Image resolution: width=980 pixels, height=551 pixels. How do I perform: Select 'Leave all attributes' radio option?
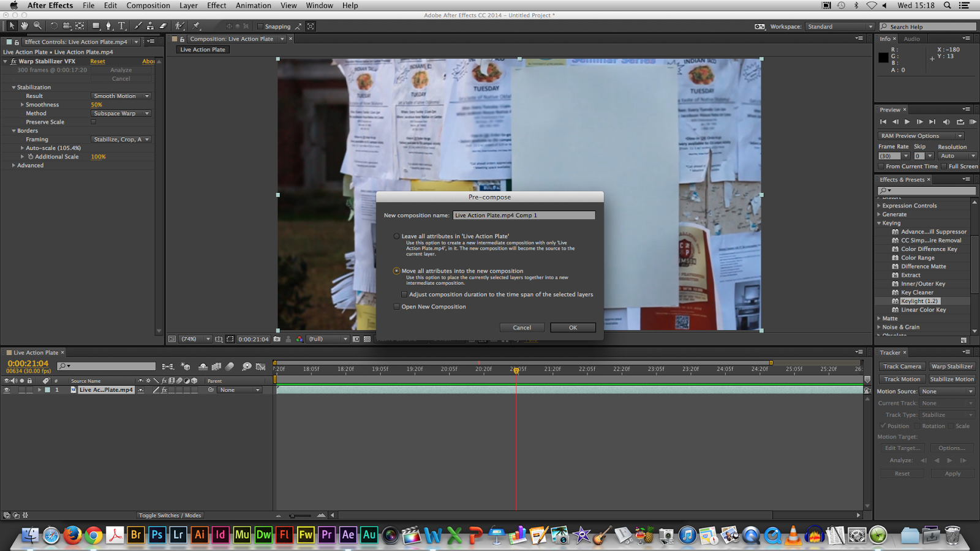[x=396, y=236]
